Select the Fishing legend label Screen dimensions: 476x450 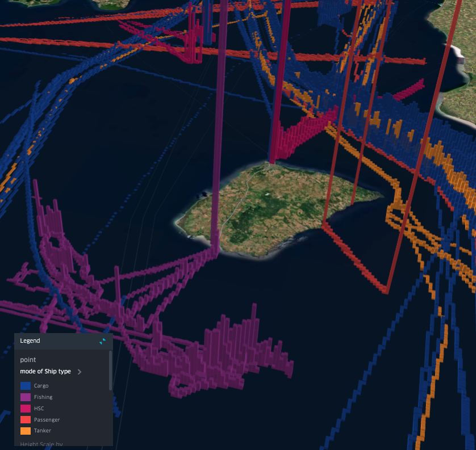[x=43, y=397]
